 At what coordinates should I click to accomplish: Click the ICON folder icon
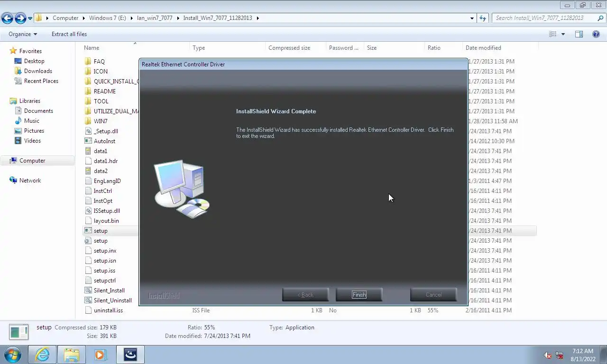(88, 72)
